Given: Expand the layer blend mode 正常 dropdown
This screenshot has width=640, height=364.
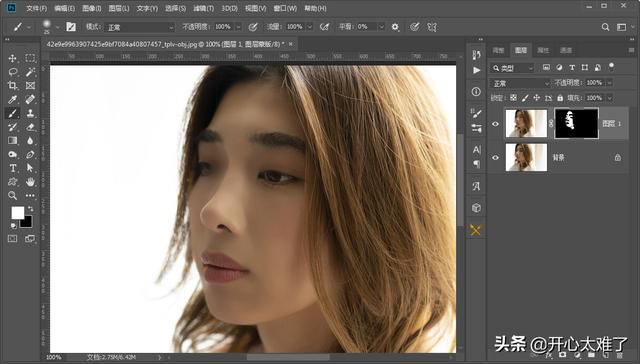Looking at the screenshot, I should (520, 83).
